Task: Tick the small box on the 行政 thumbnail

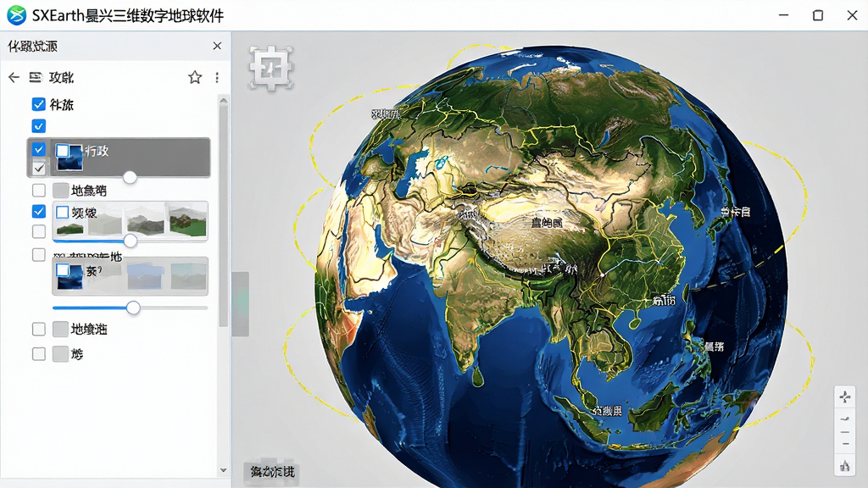Action: pyautogui.click(x=63, y=151)
